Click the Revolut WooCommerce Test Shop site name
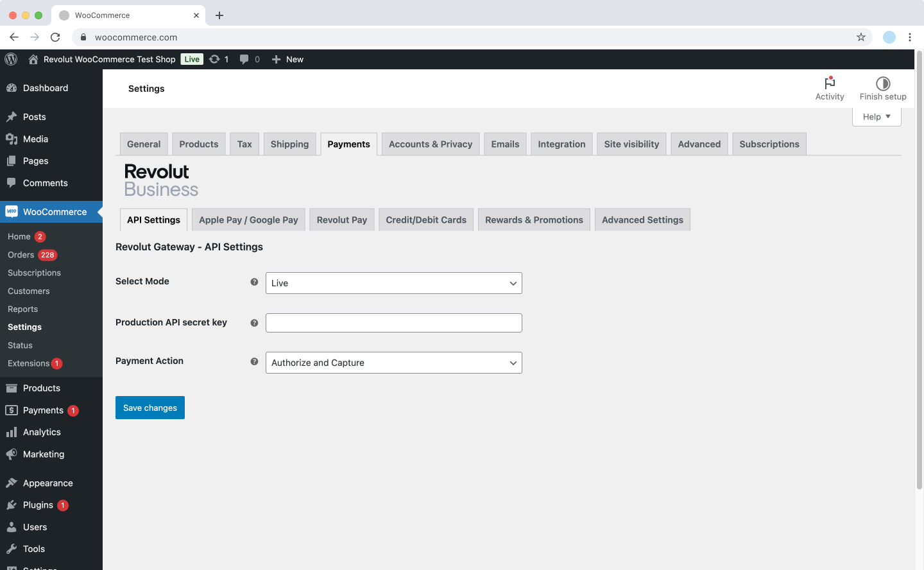 109,59
